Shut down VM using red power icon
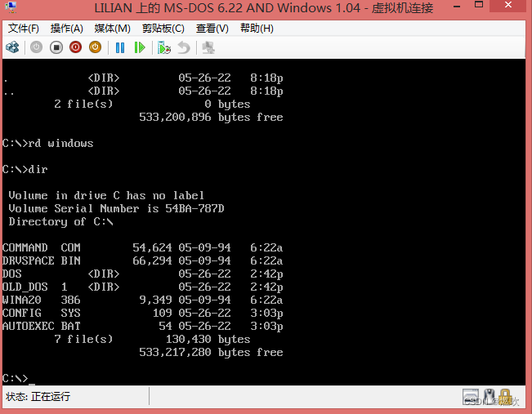The width and height of the screenshot is (532, 414). (76, 47)
